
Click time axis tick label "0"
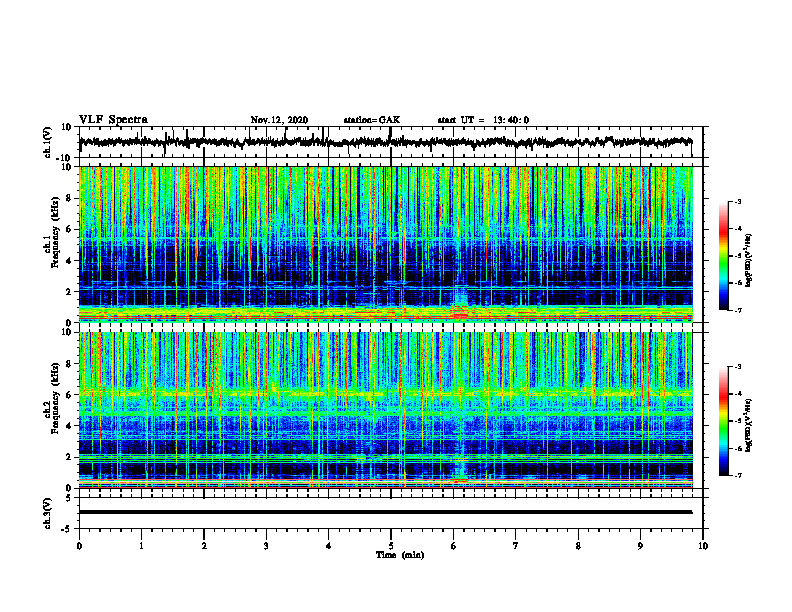[79, 546]
